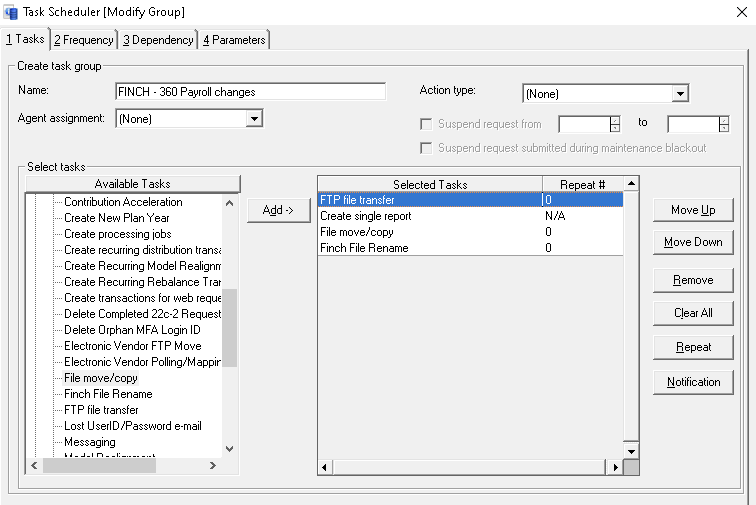Open the Action type dropdown
The height and width of the screenshot is (505, 756).
click(x=680, y=94)
